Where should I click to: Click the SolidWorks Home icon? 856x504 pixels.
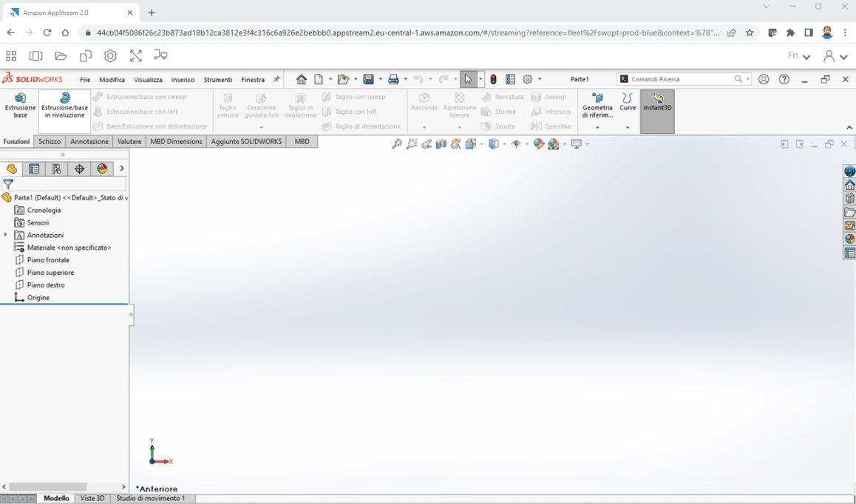(301, 79)
